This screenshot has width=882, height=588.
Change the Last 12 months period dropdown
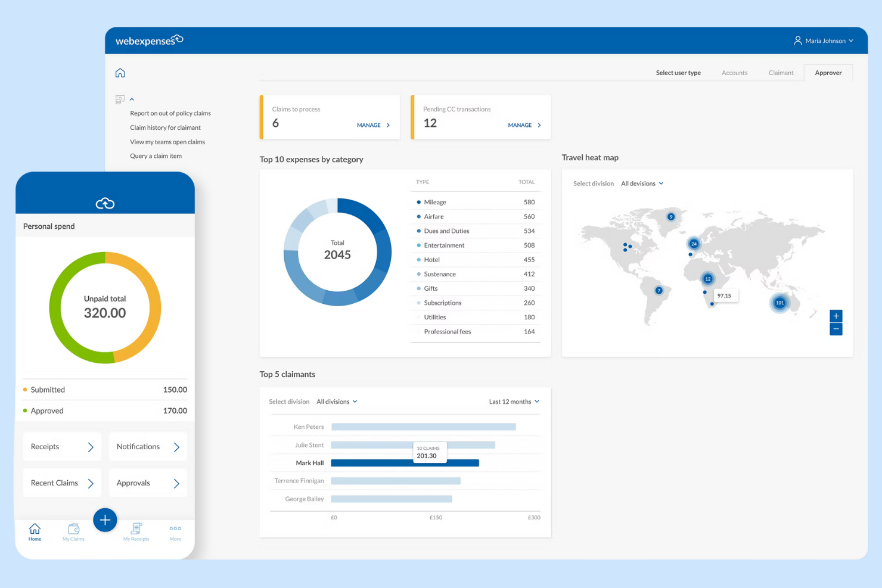click(513, 401)
